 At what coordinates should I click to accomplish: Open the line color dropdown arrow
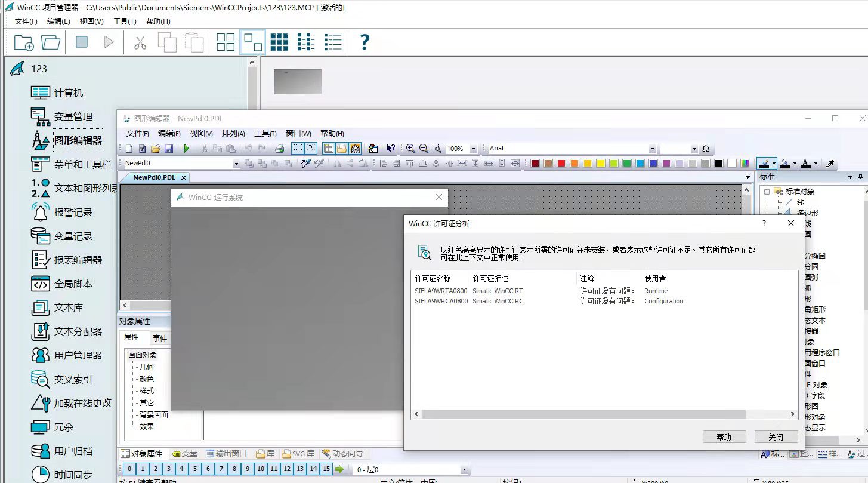(774, 164)
